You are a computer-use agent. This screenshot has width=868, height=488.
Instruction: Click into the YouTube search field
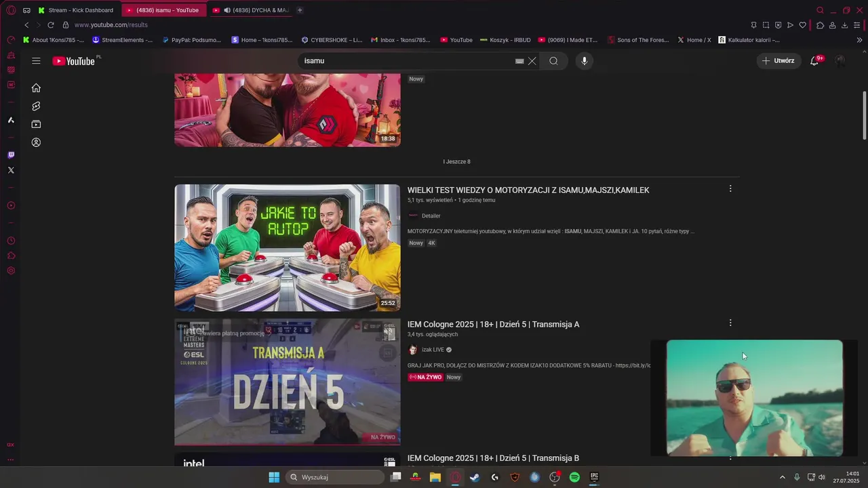click(x=407, y=61)
